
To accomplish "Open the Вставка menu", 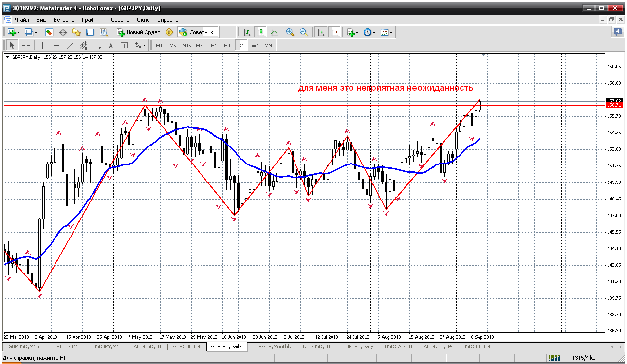I will (64, 20).
